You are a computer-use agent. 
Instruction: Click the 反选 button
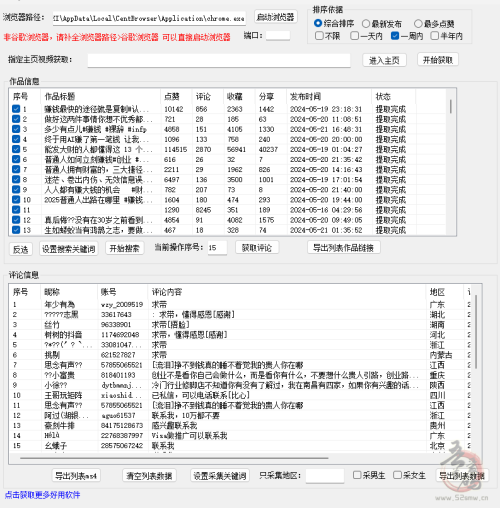(21, 249)
